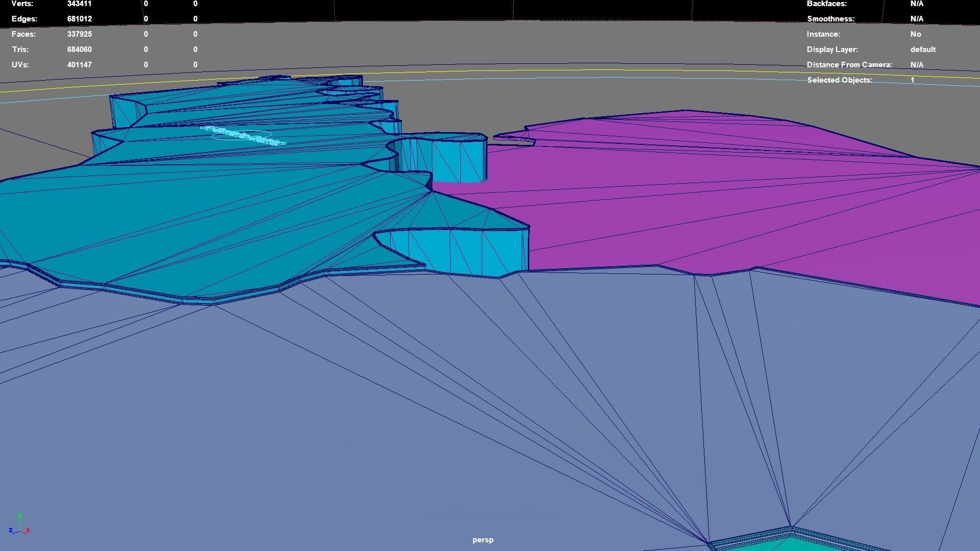
Task: Click the UVs count 401147 readout
Action: click(80, 65)
